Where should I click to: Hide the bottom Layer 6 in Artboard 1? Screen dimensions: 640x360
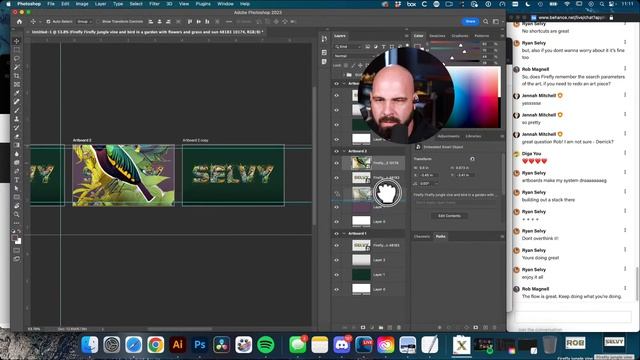click(337, 289)
